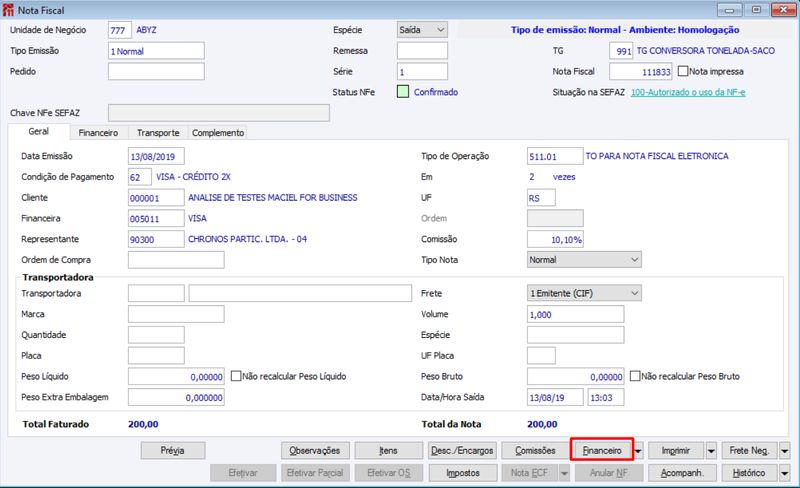Click the UF Placa field
The height and width of the screenshot is (488, 800).
(x=541, y=355)
